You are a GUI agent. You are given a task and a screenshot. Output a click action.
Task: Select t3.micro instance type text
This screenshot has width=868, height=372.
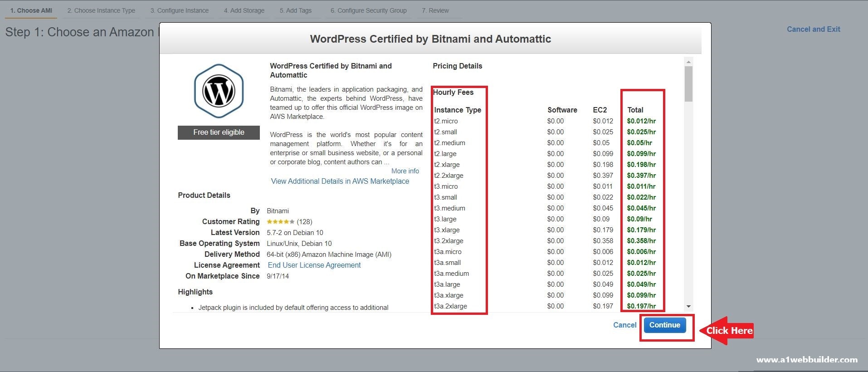(x=446, y=186)
